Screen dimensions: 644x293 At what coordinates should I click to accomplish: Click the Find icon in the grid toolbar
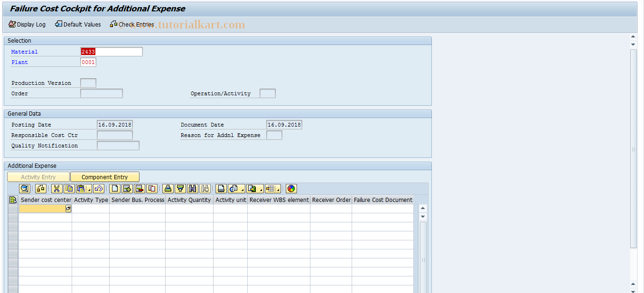[x=193, y=188]
